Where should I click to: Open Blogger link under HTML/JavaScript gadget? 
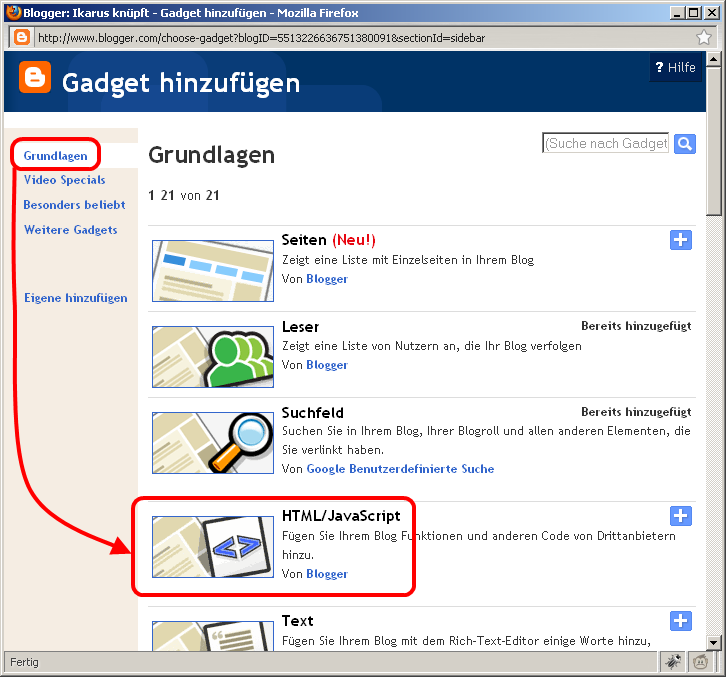327,574
